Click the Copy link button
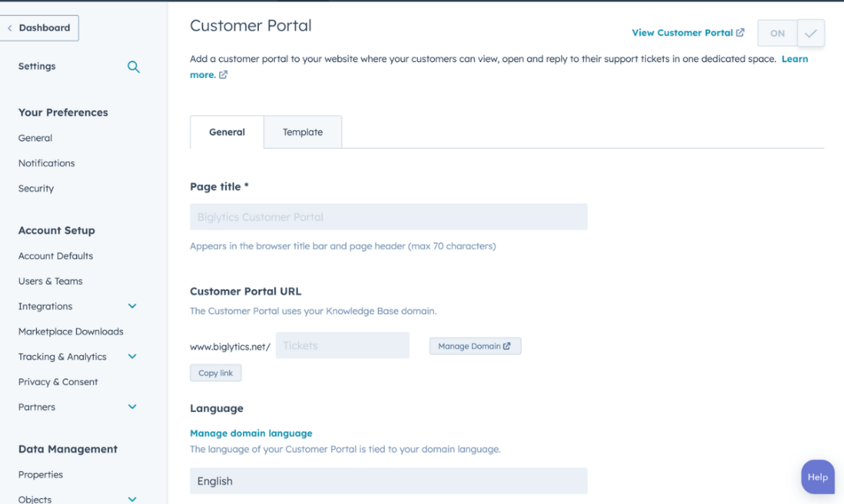The height and width of the screenshot is (504, 844). click(216, 372)
